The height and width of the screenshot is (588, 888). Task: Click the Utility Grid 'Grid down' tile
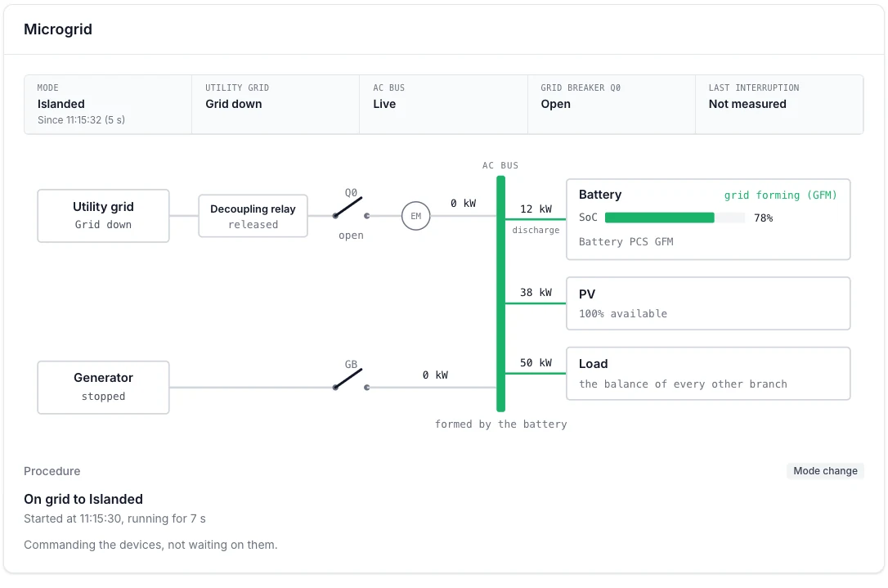(x=276, y=104)
